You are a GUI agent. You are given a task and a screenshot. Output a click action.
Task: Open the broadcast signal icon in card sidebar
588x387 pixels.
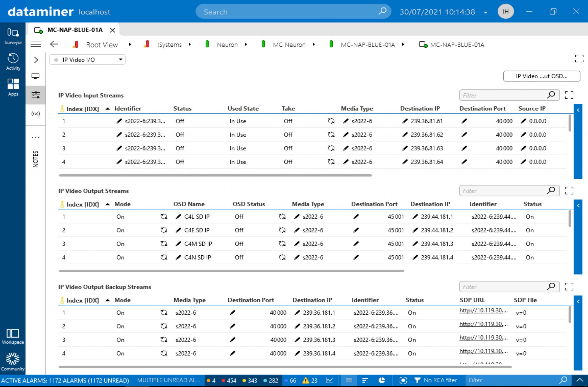click(36, 114)
